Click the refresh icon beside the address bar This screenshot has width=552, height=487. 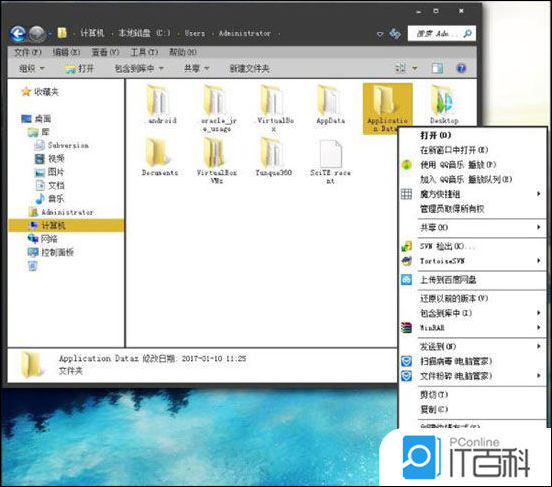point(395,34)
